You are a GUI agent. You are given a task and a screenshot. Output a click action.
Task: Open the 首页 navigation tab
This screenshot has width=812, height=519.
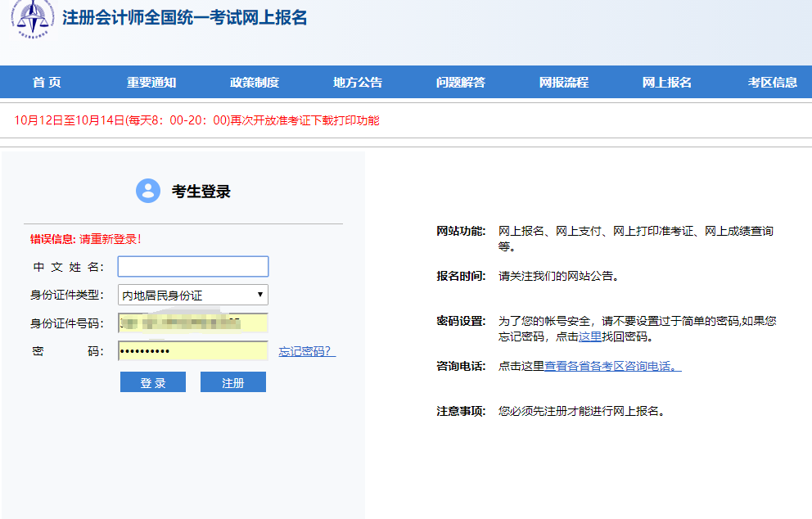(47, 82)
